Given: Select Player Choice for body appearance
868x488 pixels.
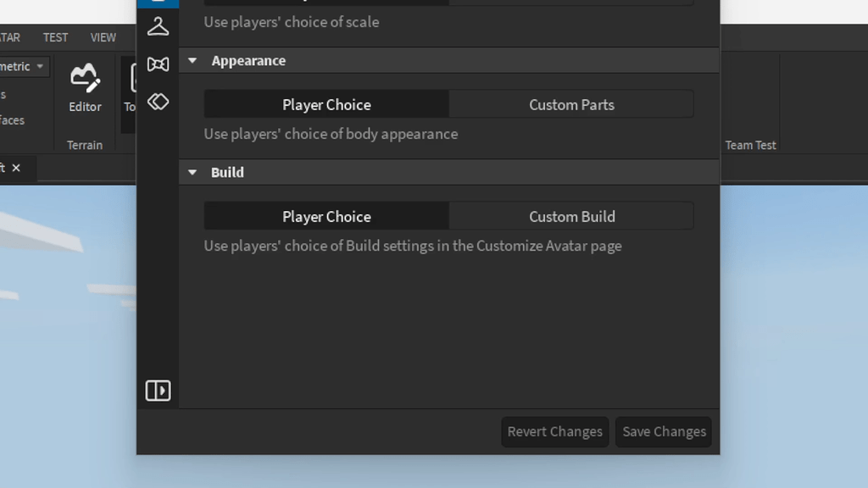Looking at the screenshot, I should tap(326, 103).
